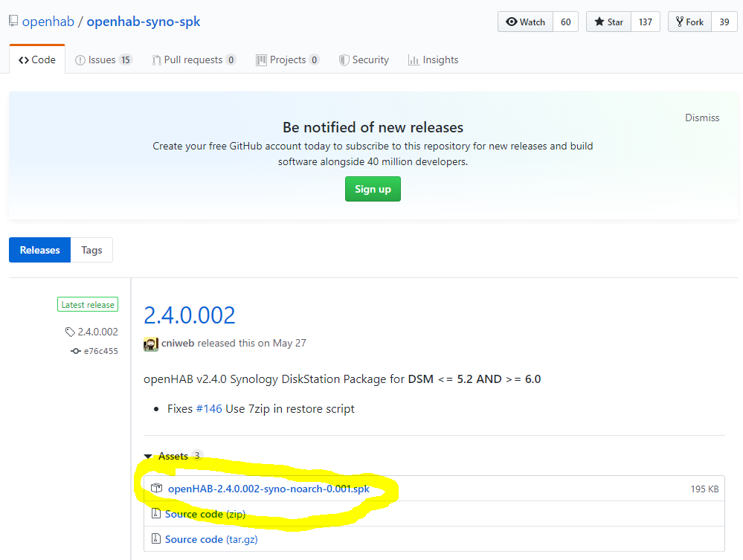Click the package icon next to the spk file
The height and width of the screenshot is (560, 743).
tap(156, 489)
